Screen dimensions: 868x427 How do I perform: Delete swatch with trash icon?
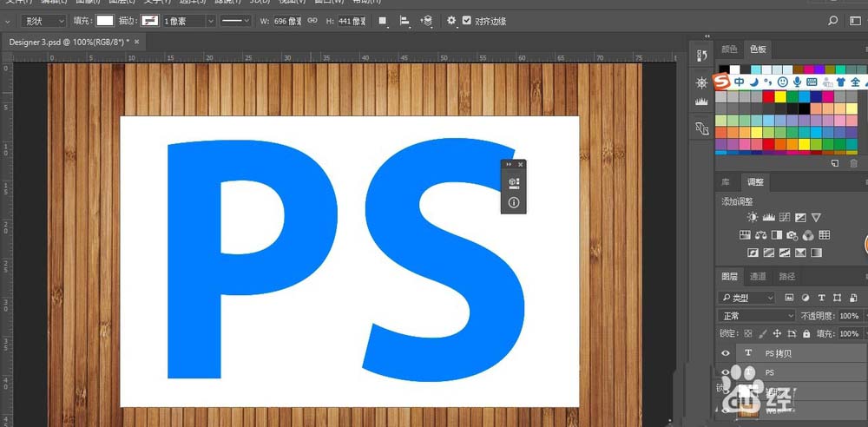pyautogui.click(x=853, y=163)
